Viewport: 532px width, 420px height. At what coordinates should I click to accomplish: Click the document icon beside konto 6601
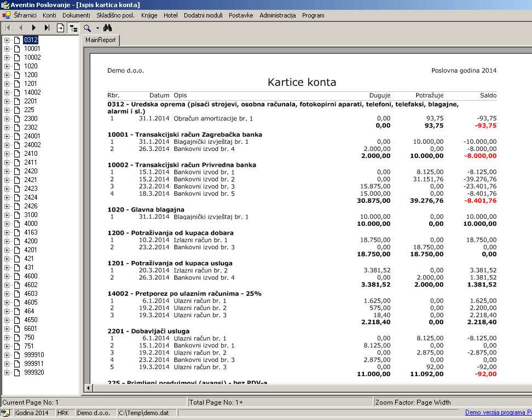pos(16,329)
